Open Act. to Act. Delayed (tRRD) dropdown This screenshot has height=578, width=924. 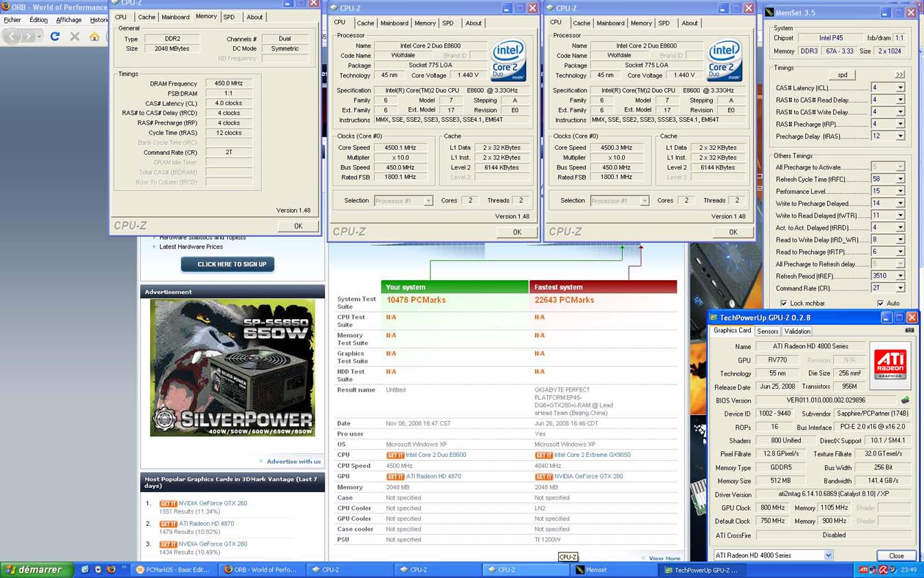(899, 228)
